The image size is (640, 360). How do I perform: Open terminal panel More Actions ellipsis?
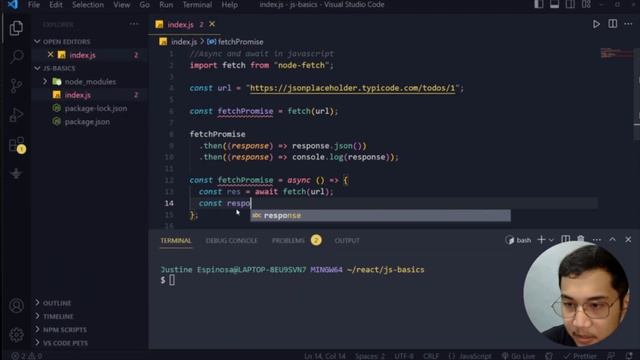coord(597,240)
